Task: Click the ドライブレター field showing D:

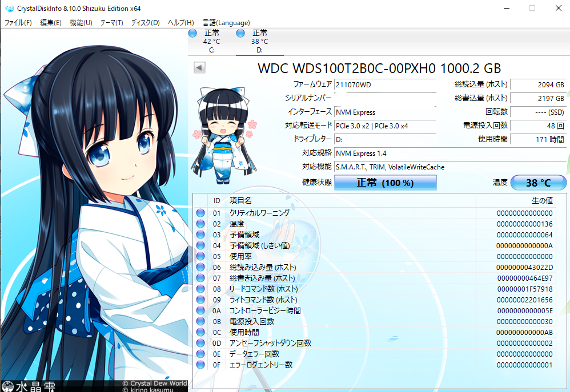Action: click(385, 139)
